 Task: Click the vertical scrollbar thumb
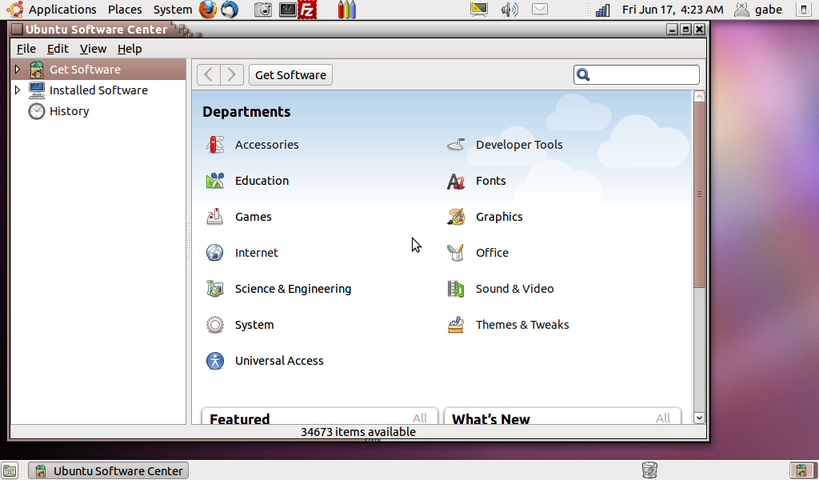(x=699, y=194)
